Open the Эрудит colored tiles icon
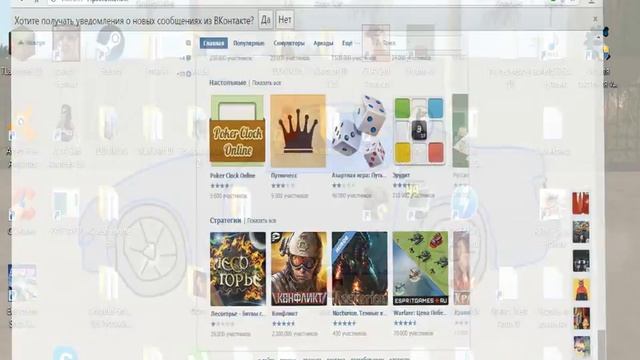This screenshot has height=360, width=640. coord(419,131)
